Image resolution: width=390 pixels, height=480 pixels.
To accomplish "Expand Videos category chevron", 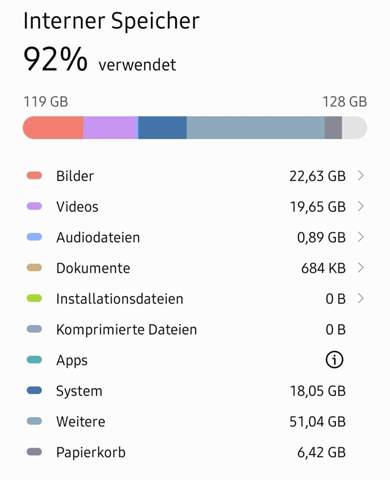I will click(361, 206).
